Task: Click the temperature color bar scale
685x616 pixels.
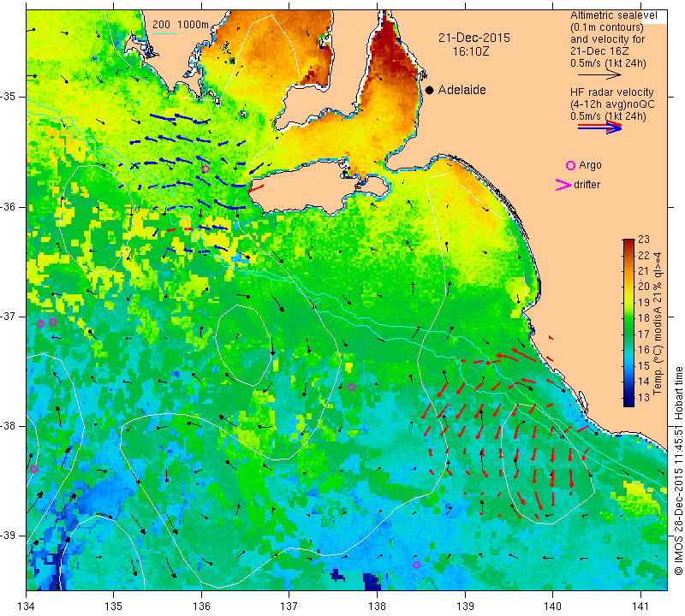Action: 628,323
